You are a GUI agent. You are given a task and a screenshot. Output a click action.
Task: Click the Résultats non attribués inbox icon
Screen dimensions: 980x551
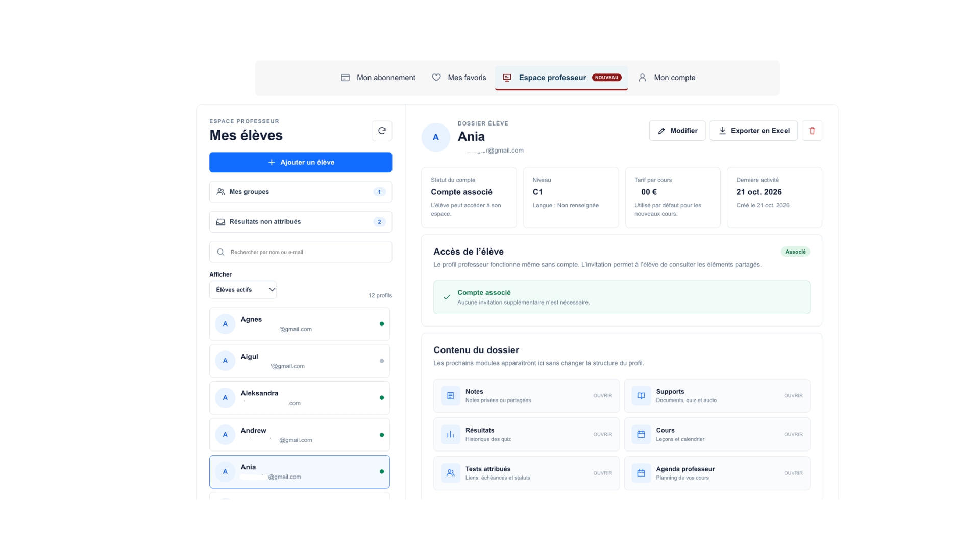(220, 222)
